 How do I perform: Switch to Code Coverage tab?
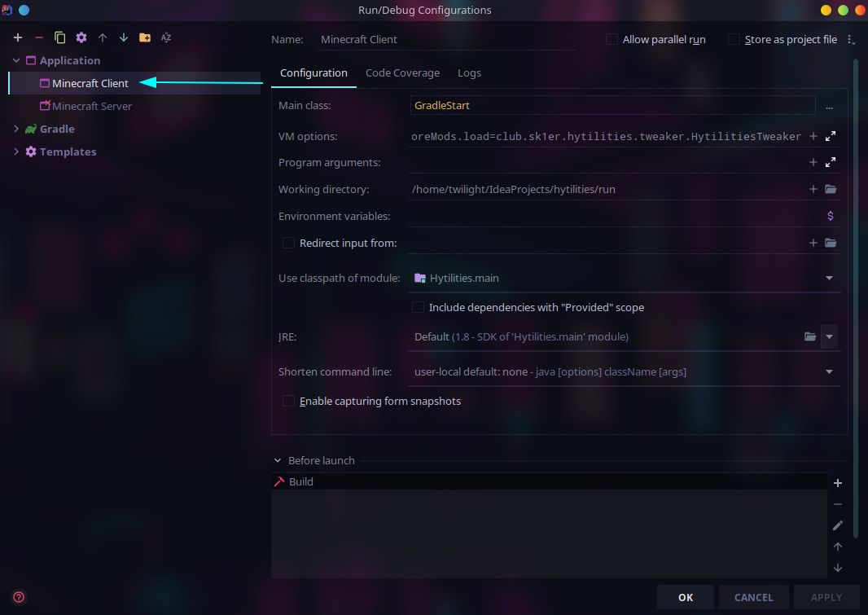pos(402,73)
